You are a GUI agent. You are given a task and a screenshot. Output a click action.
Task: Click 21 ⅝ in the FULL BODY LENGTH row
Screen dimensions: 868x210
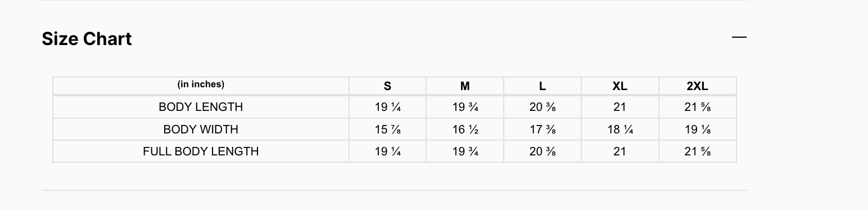(x=697, y=151)
